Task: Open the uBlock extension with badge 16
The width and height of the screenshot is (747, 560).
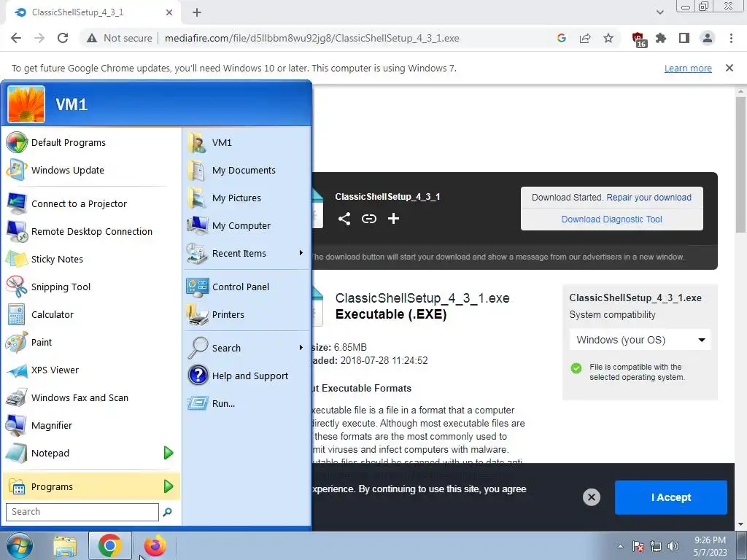Action: click(638, 39)
